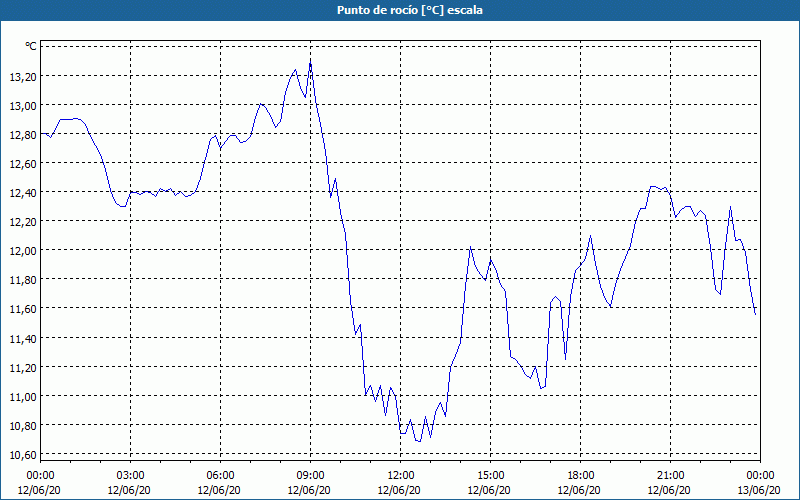Click the 12/06/20 date under 09:00
Viewport: 800px width, 500px height.
point(309,490)
